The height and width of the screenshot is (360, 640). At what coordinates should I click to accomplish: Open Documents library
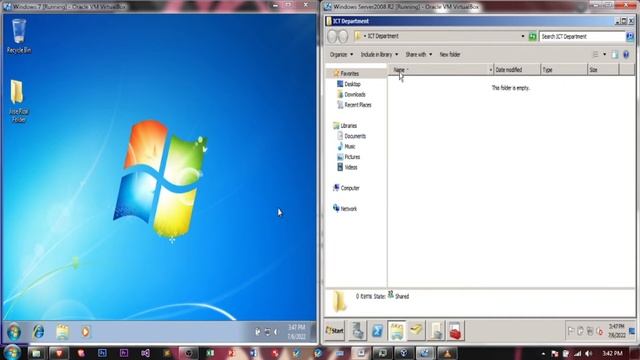pos(351,136)
